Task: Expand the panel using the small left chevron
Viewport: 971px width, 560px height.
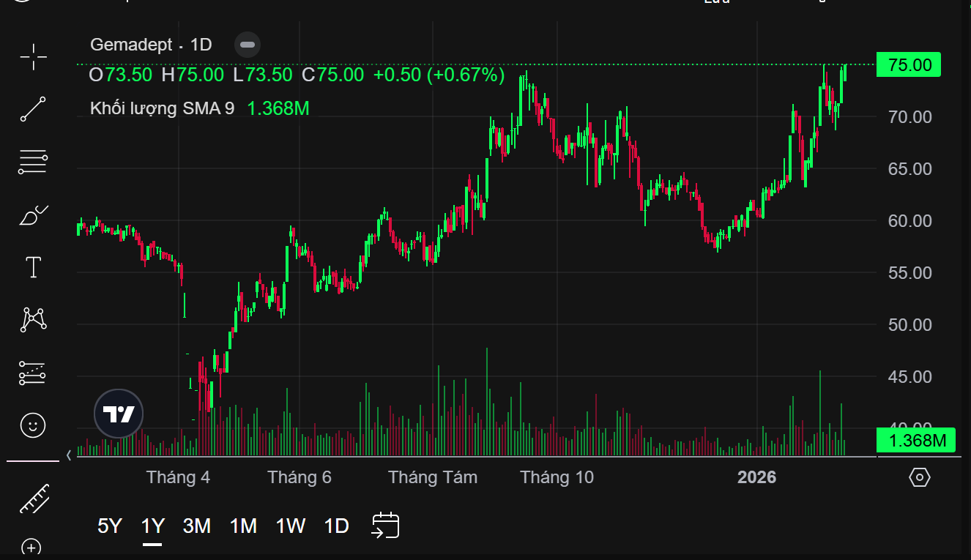Action: [69, 455]
